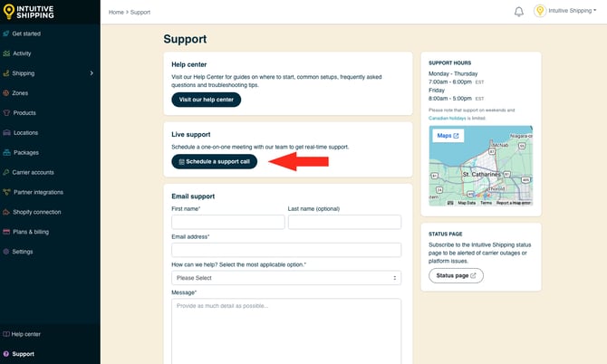607x364 pixels.
Task: Open Zones section
Action: tap(20, 93)
